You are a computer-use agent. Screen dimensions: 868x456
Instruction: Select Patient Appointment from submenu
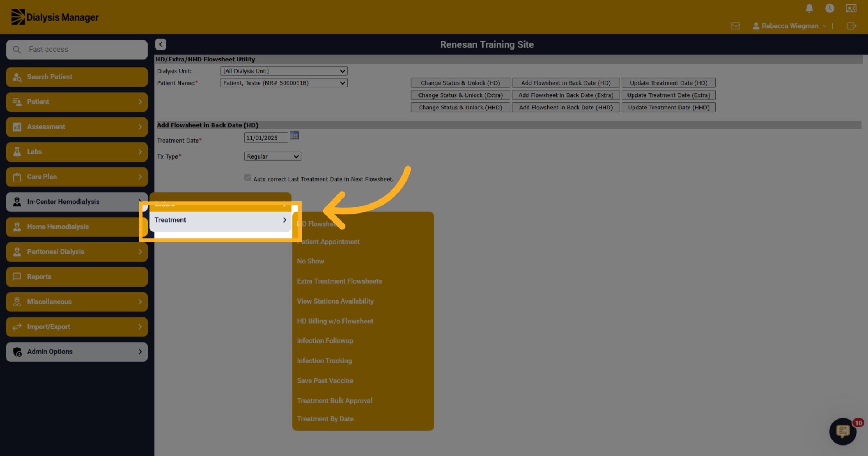click(x=328, y=242)
